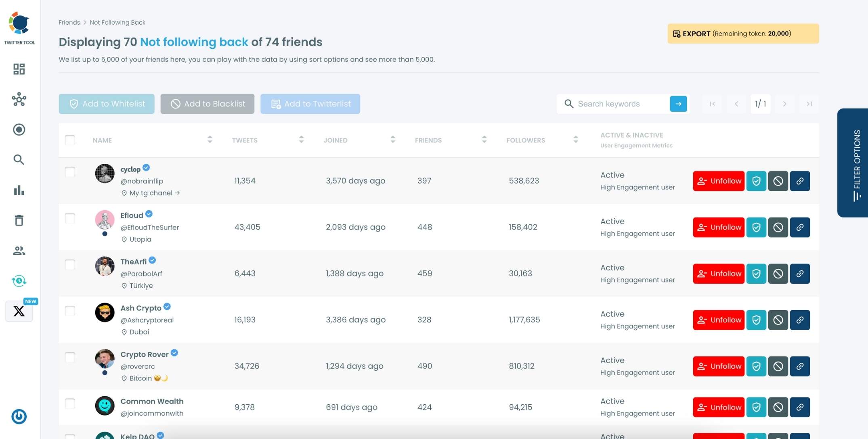868x439 pixels.
Task: Open the Friends breadcrumb link
Action: [69, 22]
